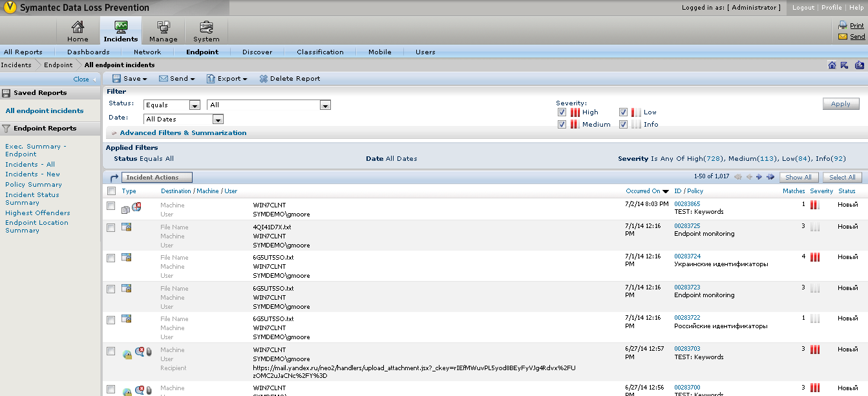Image resolution: width=868 pixels, height=396 pixels.
Task: Click the type icon for incident 00283722
Action: coord(127,318)
